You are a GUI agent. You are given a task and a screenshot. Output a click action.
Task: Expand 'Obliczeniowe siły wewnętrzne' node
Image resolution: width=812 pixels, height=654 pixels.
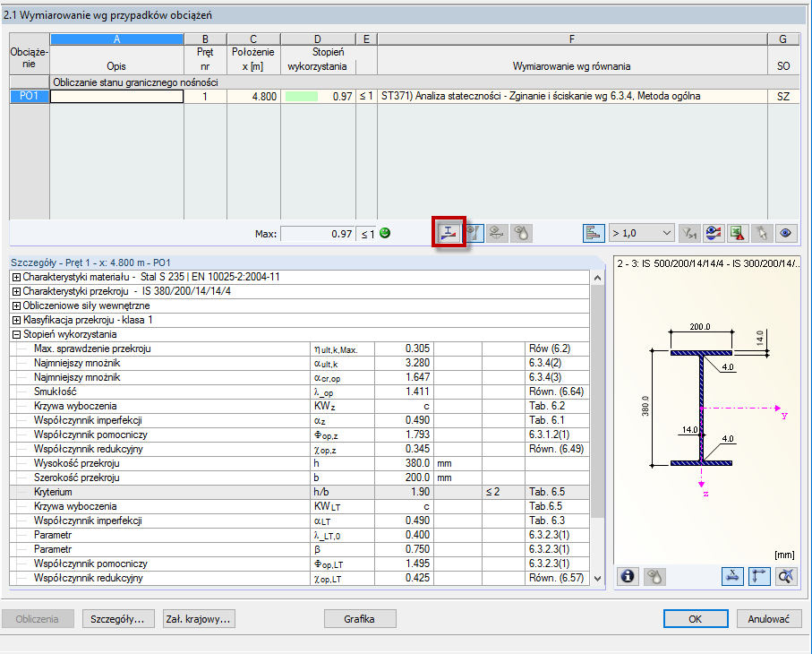16,305
